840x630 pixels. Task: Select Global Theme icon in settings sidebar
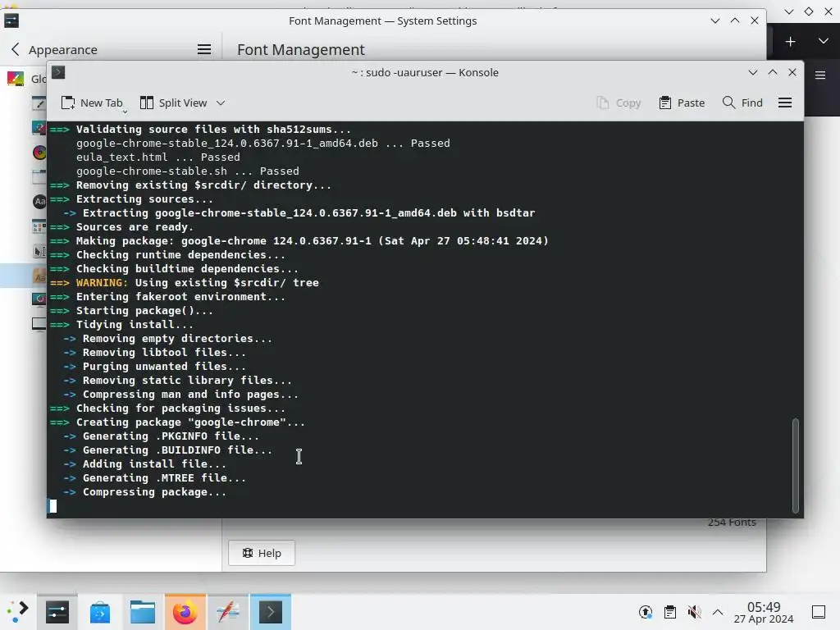pos(16,79)
